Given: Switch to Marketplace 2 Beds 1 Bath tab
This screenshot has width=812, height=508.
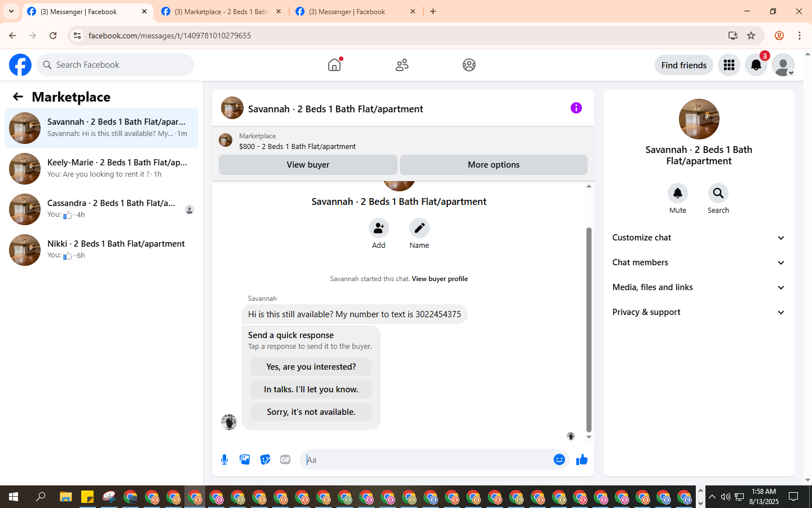Looking at the screenshot, I should 221,11.
